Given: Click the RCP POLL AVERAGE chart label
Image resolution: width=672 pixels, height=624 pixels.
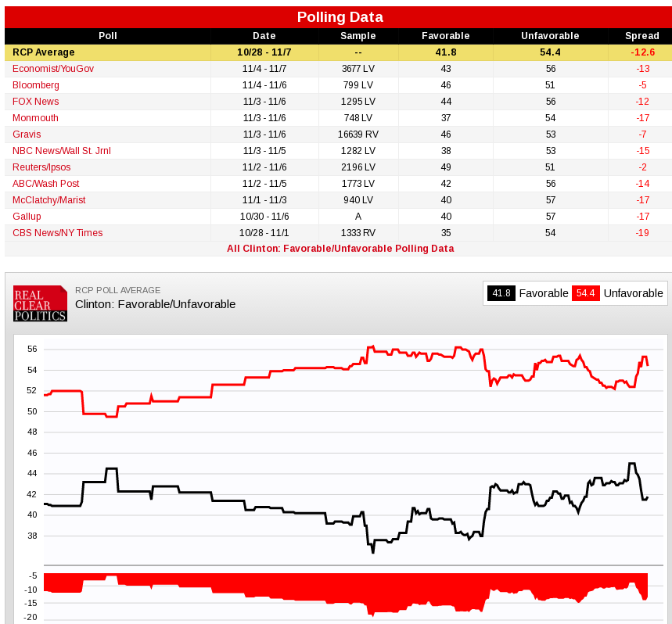Looking at the screenshot, I should (117, 290).
